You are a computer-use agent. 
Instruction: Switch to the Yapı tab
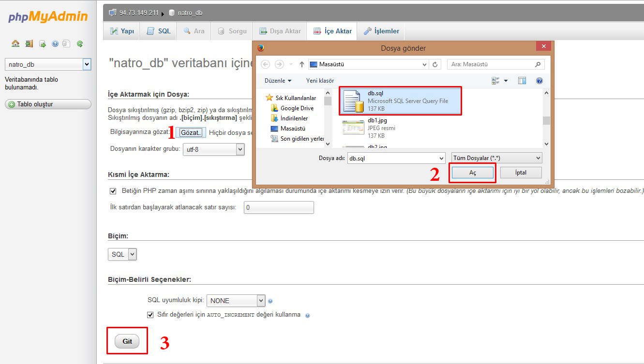(122, 31)
